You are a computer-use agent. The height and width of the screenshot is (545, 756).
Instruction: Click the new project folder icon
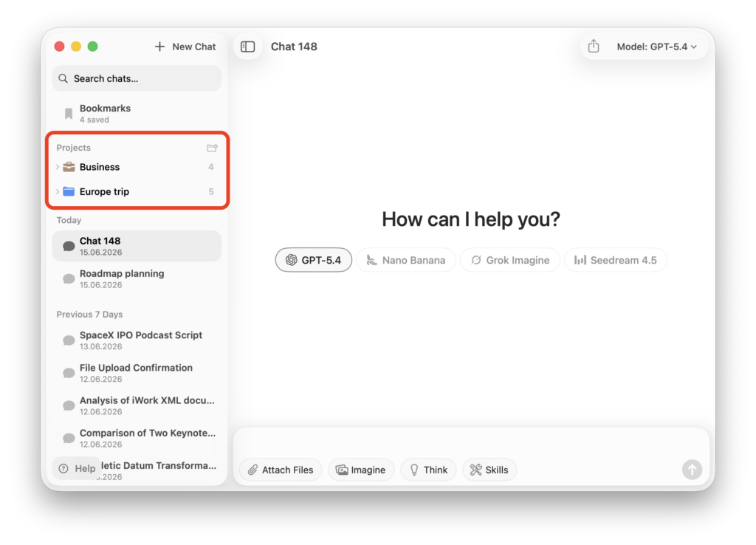(x=212, y=148)
